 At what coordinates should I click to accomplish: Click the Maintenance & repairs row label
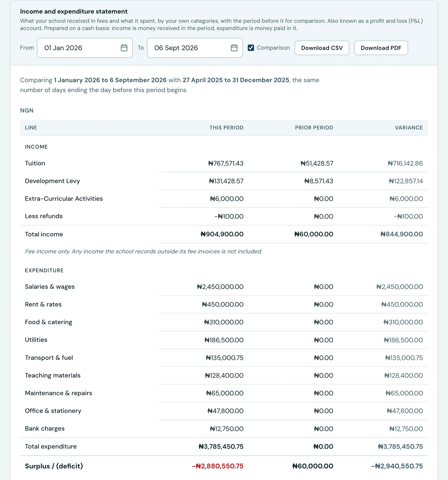coord(59,393)
